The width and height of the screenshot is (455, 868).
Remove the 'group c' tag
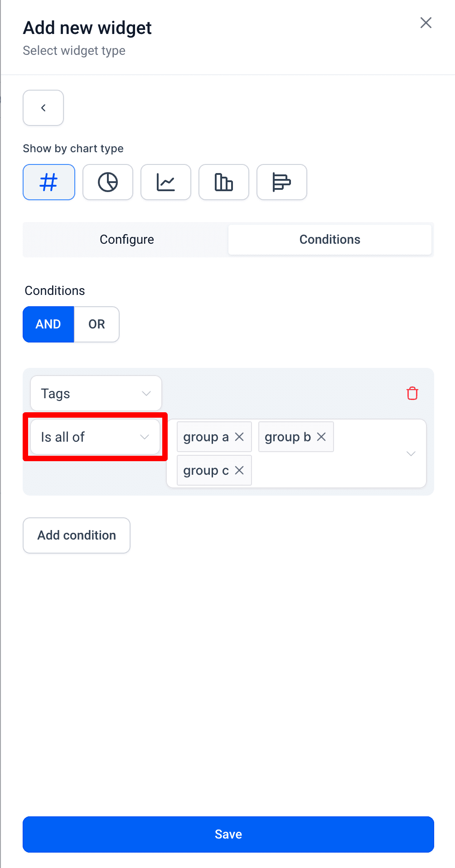coord(239,470)
